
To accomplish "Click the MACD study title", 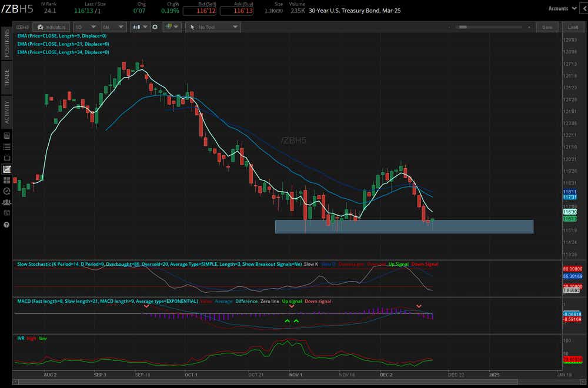I will click(x=107, y=302).
